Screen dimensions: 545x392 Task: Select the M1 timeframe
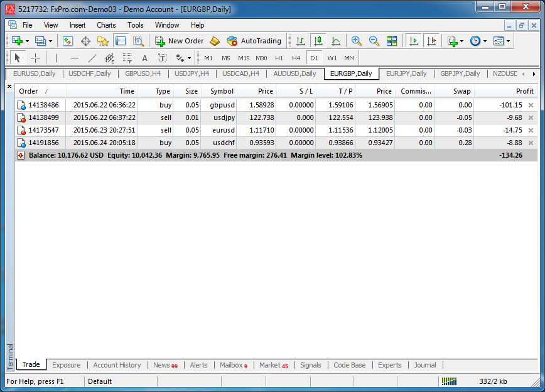coord(208,58)
